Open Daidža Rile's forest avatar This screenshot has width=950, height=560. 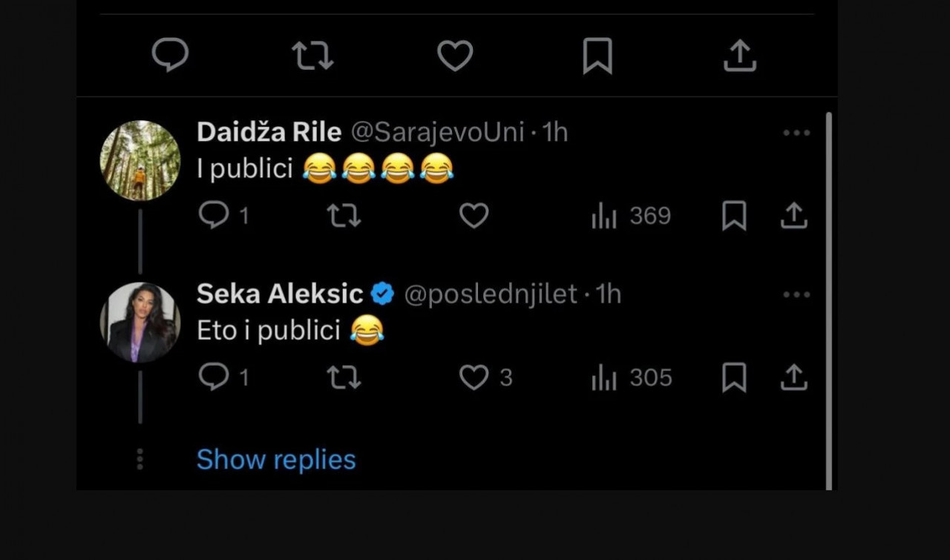pos(140,160)
